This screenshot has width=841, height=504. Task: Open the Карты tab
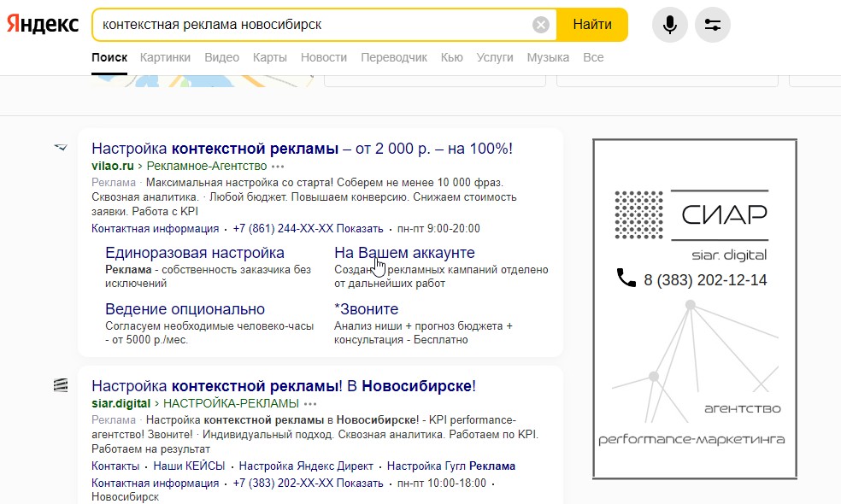(x=270, y=57)
